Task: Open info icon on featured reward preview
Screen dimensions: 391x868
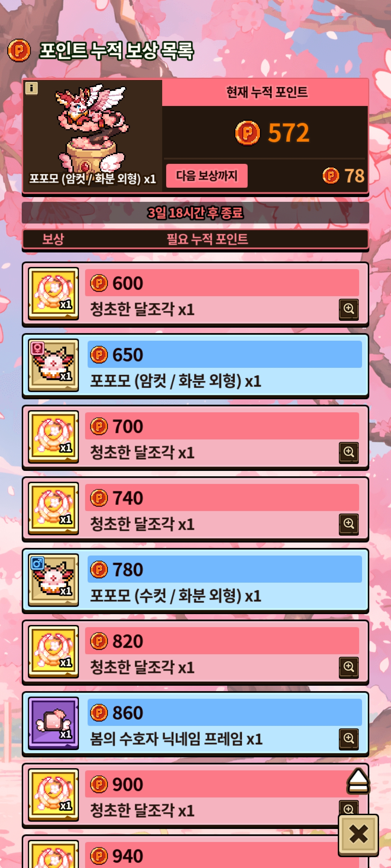Action: (x=31, y=88)
